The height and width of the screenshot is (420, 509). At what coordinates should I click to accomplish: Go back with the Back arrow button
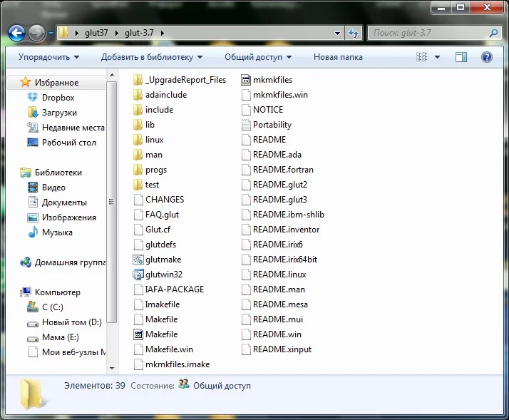(16, 33)
